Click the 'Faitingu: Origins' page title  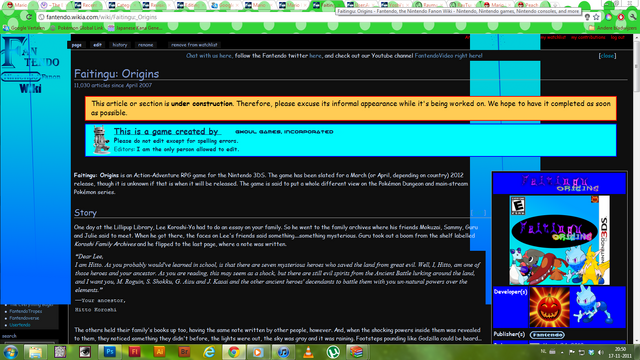[116, 74]
